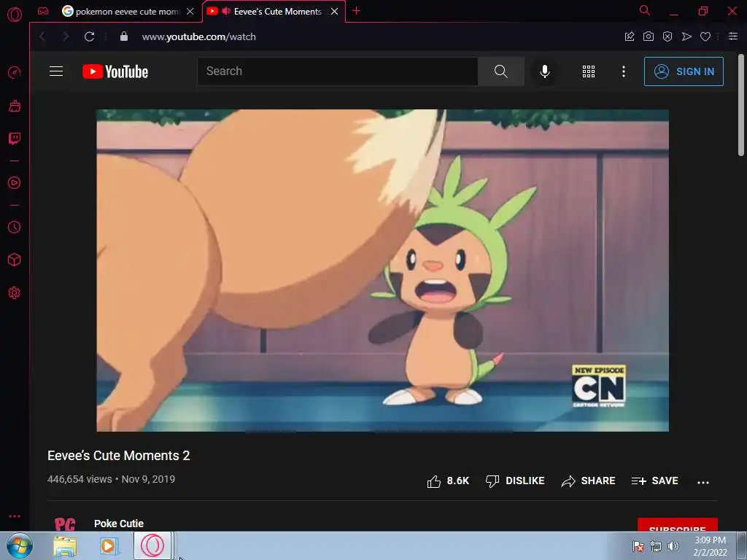
Task: Open GX Control speedometer icon in sidebar
Action: (15, 72)
